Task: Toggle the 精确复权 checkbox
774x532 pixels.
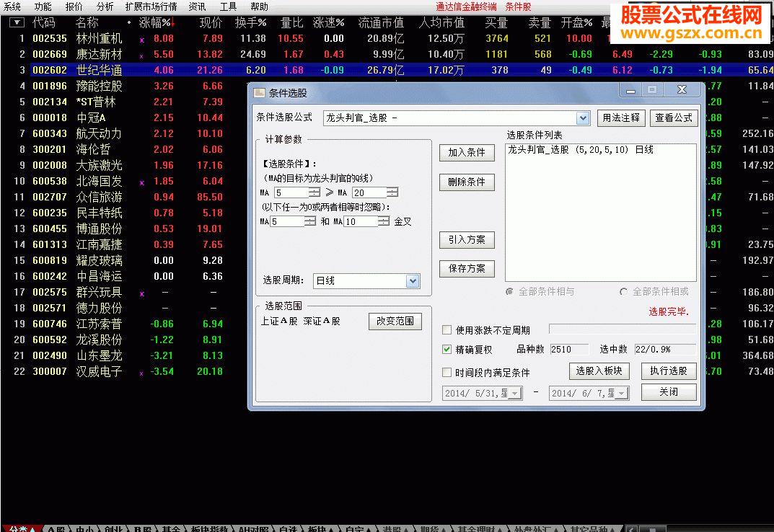Action: coord(447,350)
